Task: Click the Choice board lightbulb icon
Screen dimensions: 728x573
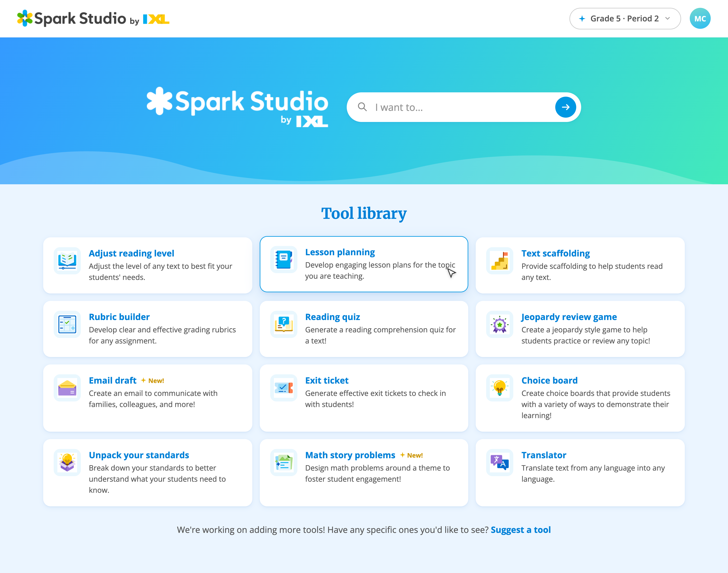Action: (x=500, y=388)
